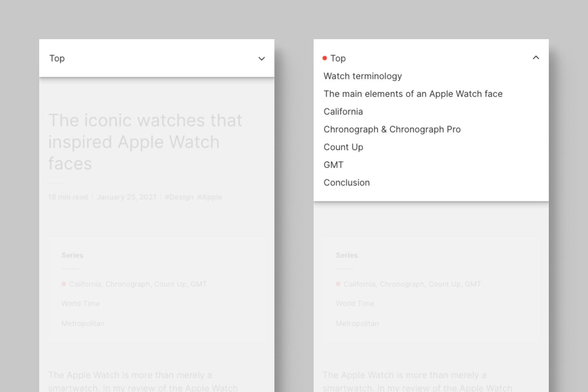Click the red dot beside Top

pos(325,58)
